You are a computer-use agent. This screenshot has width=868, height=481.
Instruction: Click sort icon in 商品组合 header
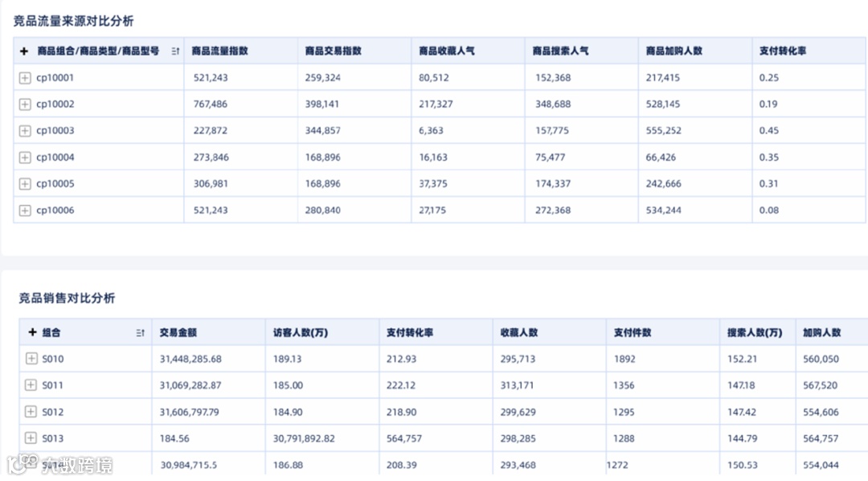point(175,51)
